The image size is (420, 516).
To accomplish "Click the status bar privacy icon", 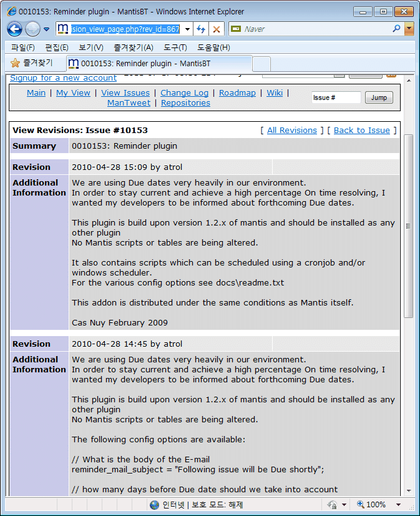I will point(332,505).
